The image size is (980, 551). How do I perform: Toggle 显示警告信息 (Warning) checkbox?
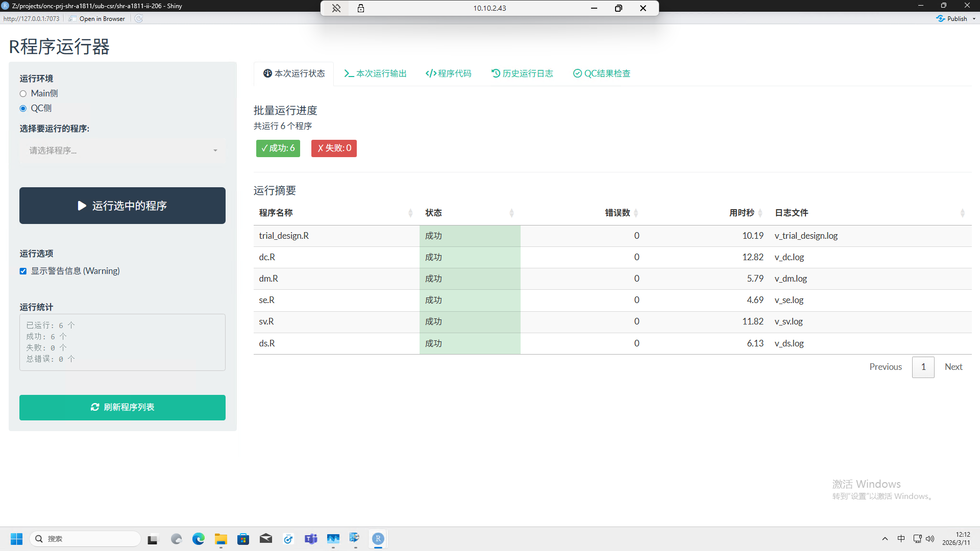pos(23,271)
